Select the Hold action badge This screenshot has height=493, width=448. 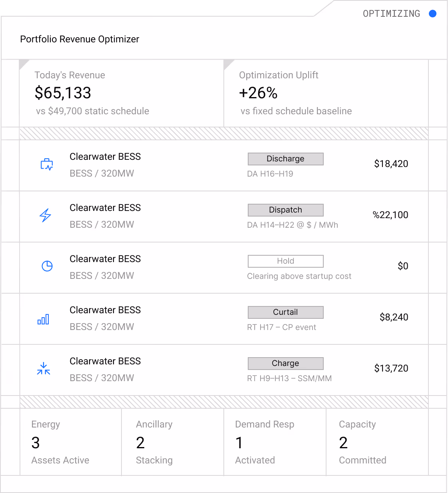click(x=286, y=261)
